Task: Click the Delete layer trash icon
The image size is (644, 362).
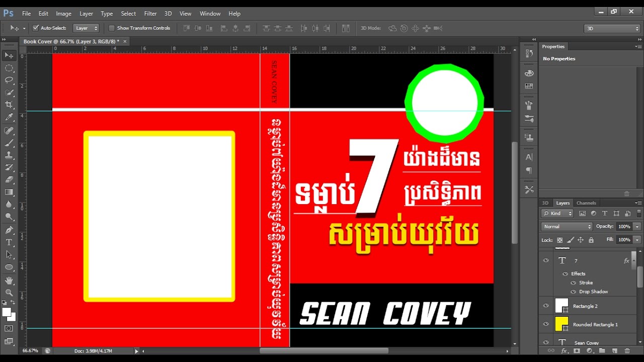Action: click(627, 350)
